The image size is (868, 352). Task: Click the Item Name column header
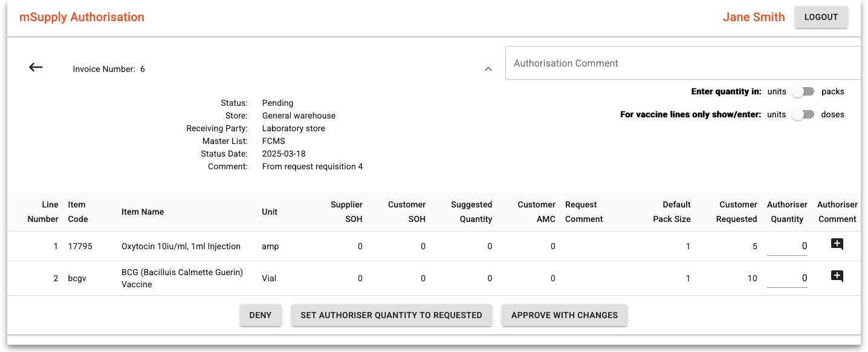click(143, 212)
